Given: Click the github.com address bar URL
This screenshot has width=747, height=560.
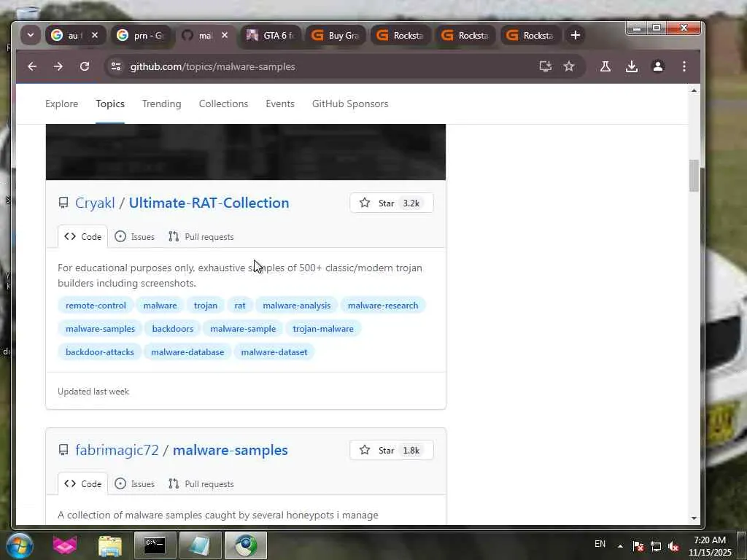Looking at the screenshot, I should click(x=212, y=66).
